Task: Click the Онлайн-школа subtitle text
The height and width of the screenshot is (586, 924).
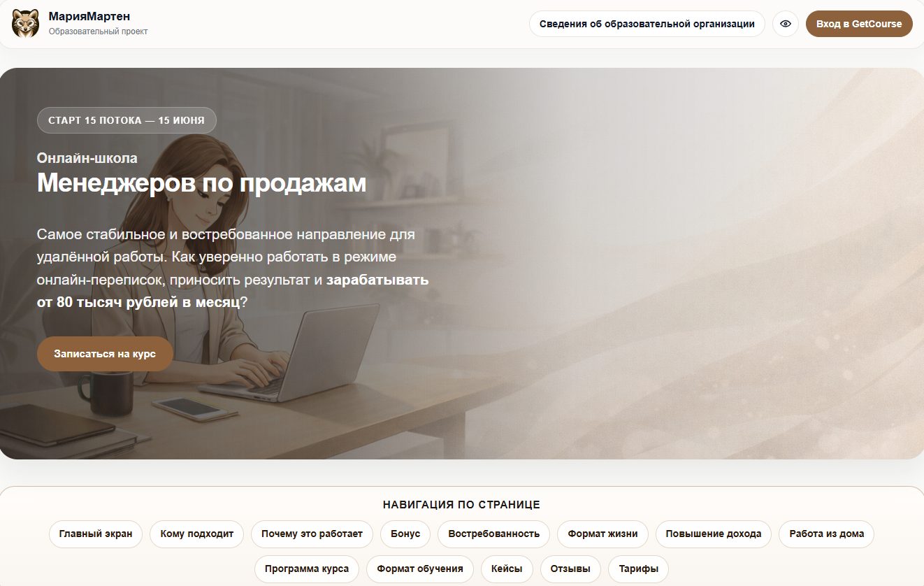Action: pyautogui.click(x=87, y=158)
